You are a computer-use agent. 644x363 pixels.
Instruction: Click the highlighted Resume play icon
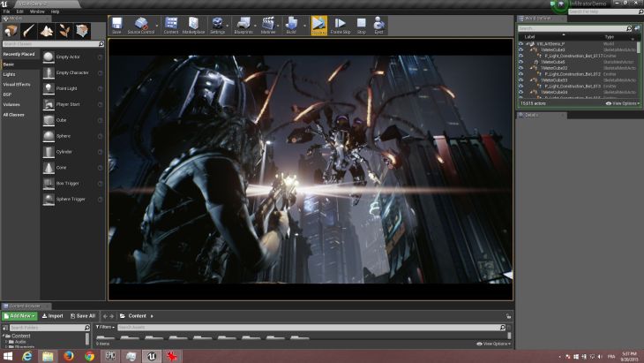[318, 24]
